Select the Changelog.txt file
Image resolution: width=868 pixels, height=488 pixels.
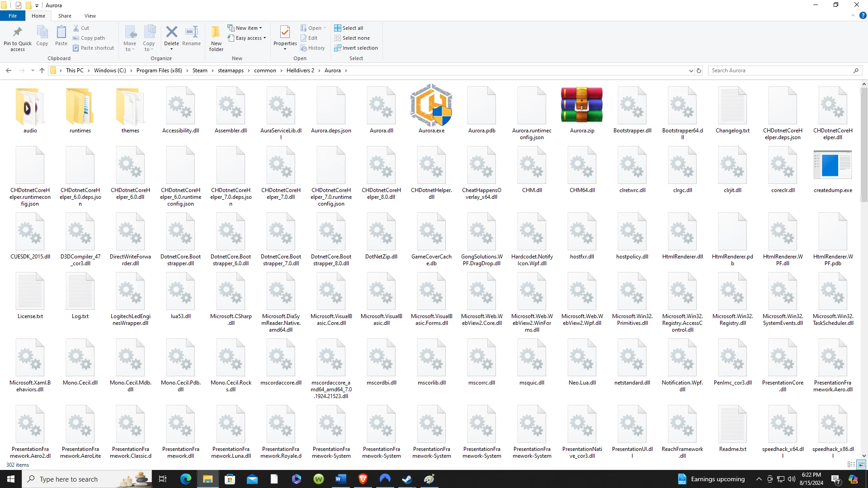(x=732, y=111)
